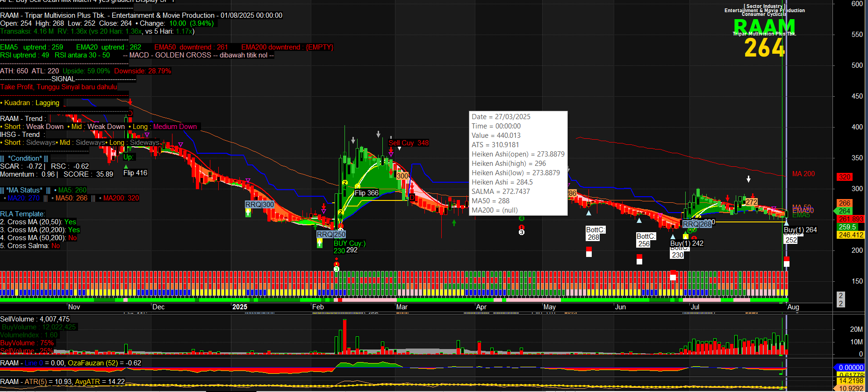This screenshot has width=868, height=392.
Task: Click the Downside: 28.79% text
Action: [x=143, y=71]
